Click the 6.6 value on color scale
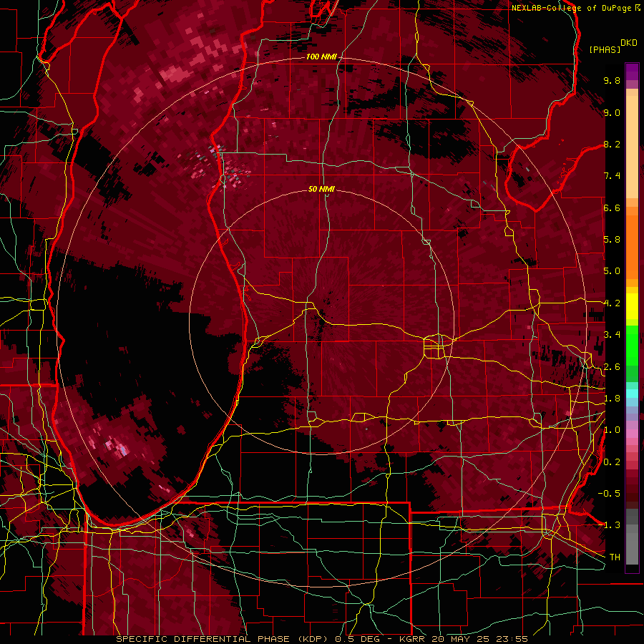 pos(612,208)
